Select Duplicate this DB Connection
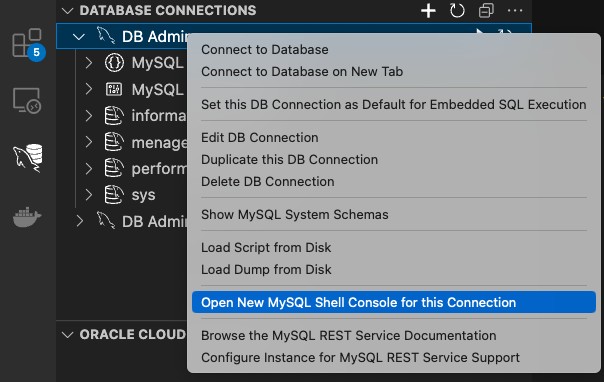604x382 pixels. (x=289, y=160)
